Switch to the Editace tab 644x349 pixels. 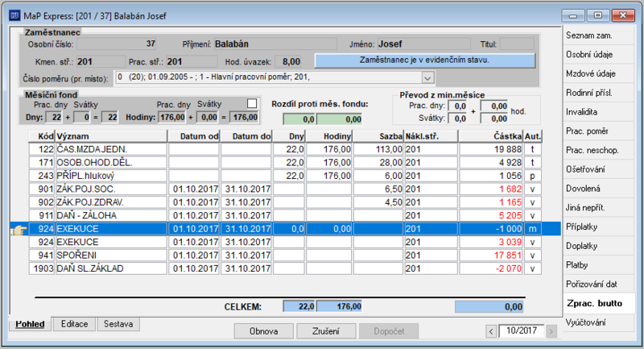[74, 324]
